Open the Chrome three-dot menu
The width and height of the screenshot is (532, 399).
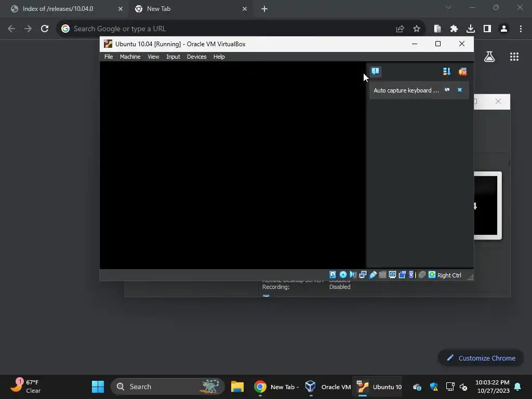click(x=521, y=29)
